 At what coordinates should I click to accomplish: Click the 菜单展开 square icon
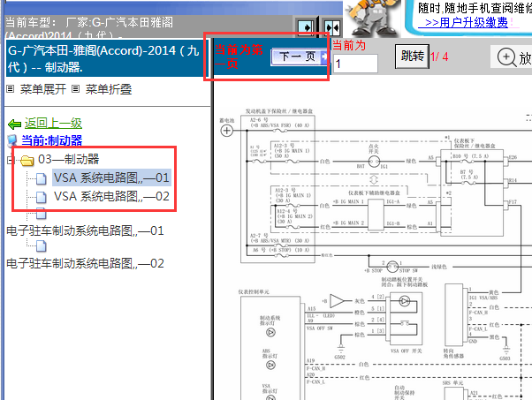pyautogui.click(x=11, y=89)
